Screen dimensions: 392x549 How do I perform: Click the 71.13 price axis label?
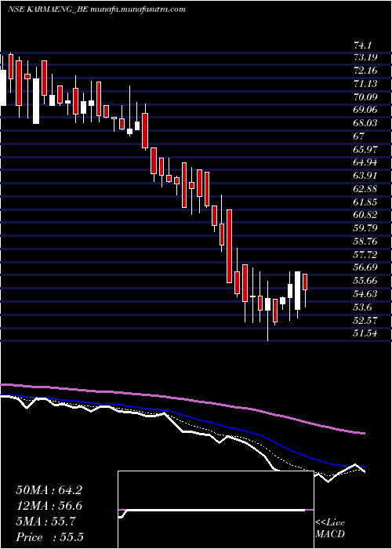click(x=365, y=84)
